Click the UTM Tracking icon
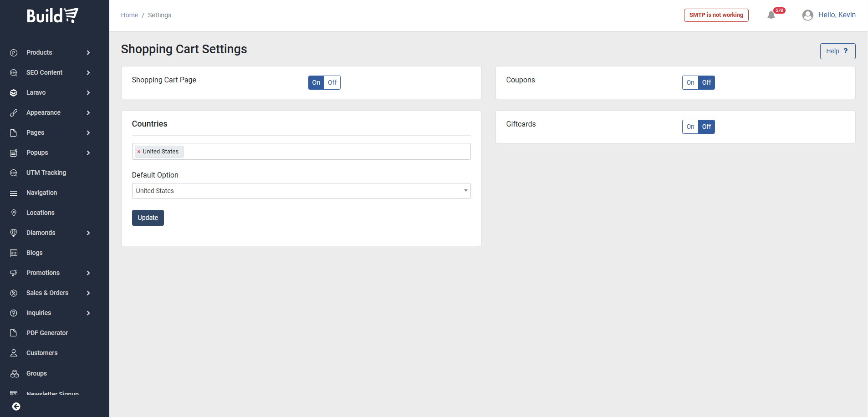The height and width of the screenshot is (417, 868). click(x=14, y=173)
